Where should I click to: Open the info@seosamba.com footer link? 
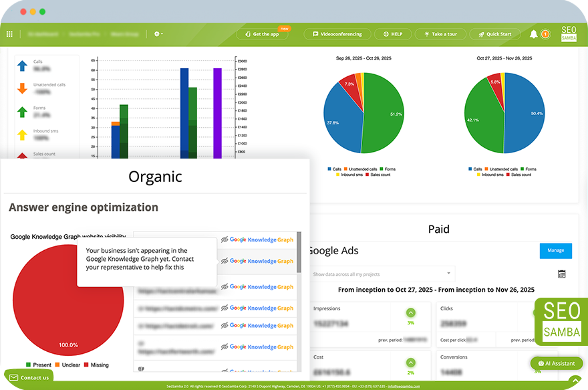[404, 386]
